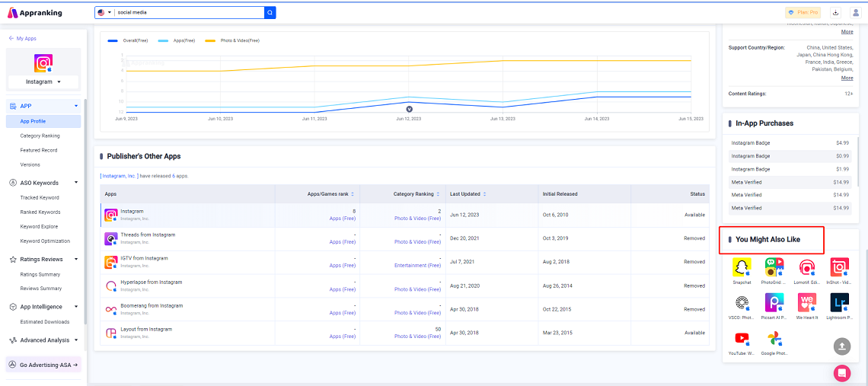Toggle Apps(Free) chart legend
This screenshot has width=868, height=386.
[177, 40]
